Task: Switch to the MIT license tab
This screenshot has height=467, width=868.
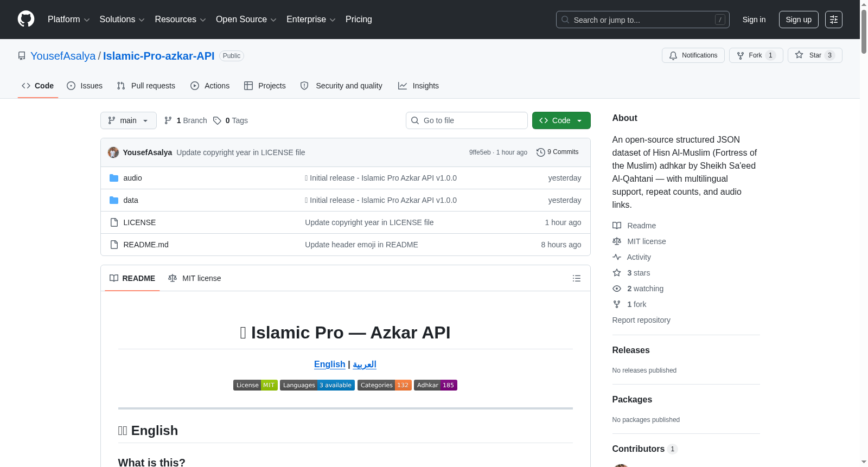Action: click(195, 278)
